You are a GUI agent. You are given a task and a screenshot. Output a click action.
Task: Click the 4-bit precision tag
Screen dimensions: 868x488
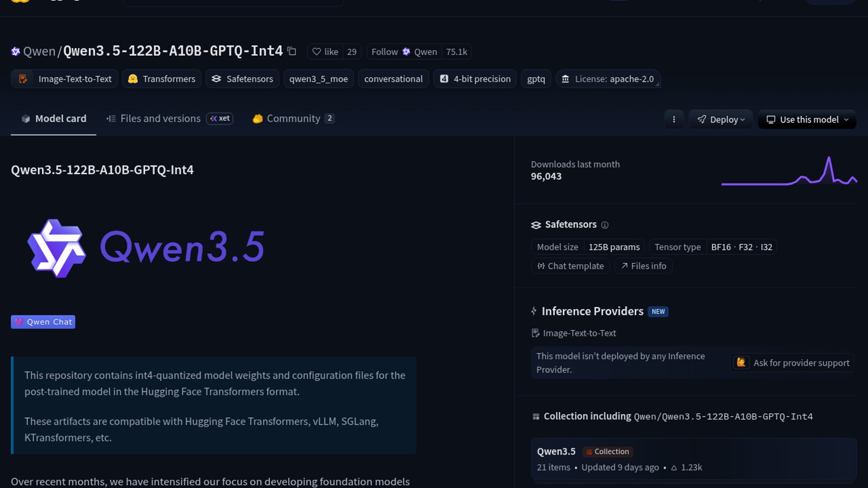pos(475,79)
